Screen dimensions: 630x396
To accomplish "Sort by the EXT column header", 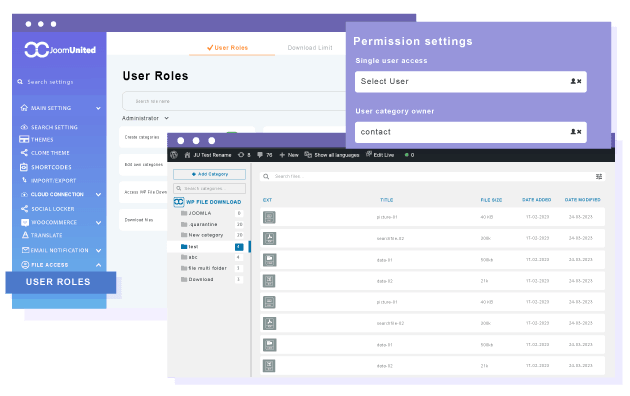I will [267, 200].
